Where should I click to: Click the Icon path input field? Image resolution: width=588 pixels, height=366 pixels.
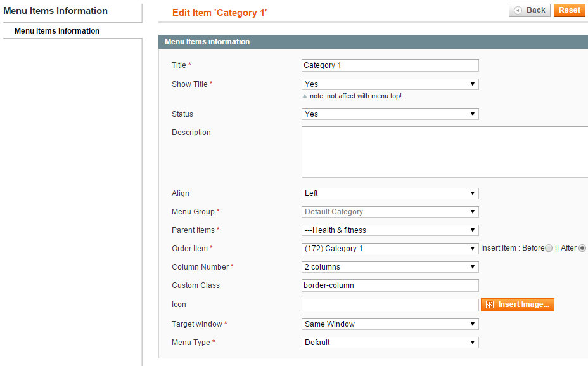click(390, 305)
